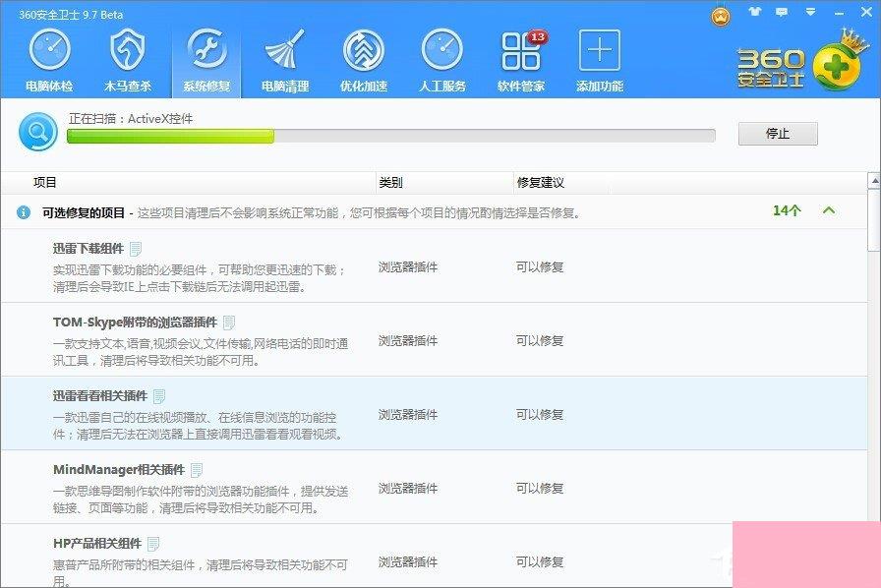The height and width of the screenshot is (588, 881).
Task: Click 浏览器插件 category in 迅雷下载组件 row
Action: coord(408,267)
